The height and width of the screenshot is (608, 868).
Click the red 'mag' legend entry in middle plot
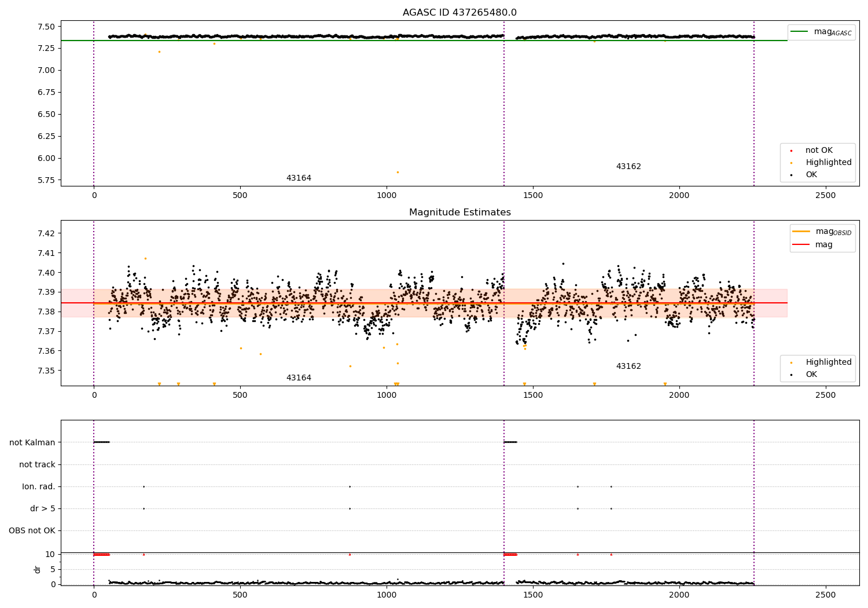pos(824,245)
